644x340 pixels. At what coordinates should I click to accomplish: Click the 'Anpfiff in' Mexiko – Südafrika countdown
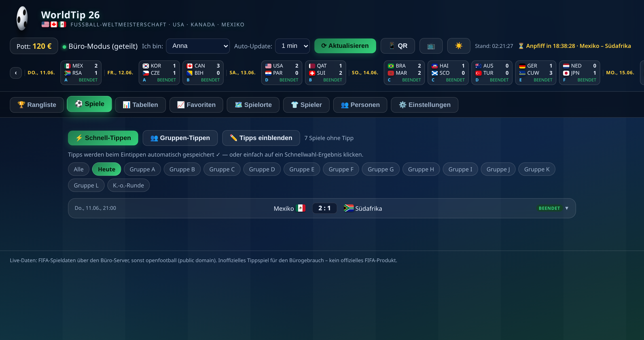(574, 46)
